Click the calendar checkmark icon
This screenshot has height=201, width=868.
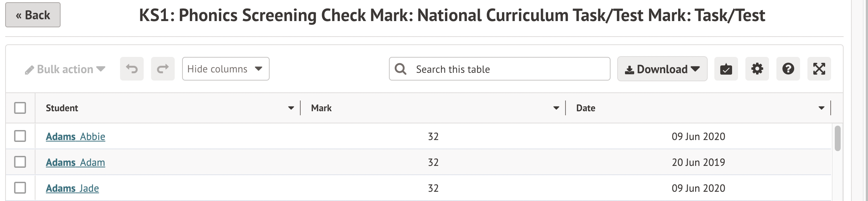point(726,69)
